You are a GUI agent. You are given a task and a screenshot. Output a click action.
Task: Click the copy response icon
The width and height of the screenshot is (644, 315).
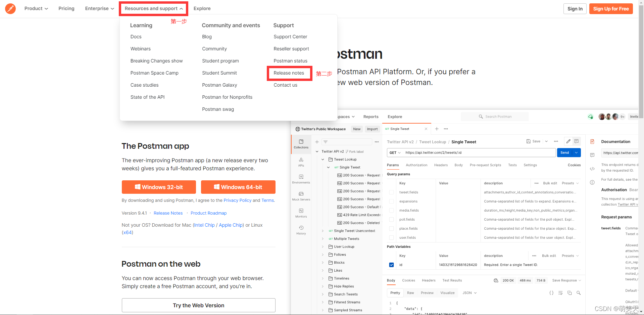click(569, 293)
